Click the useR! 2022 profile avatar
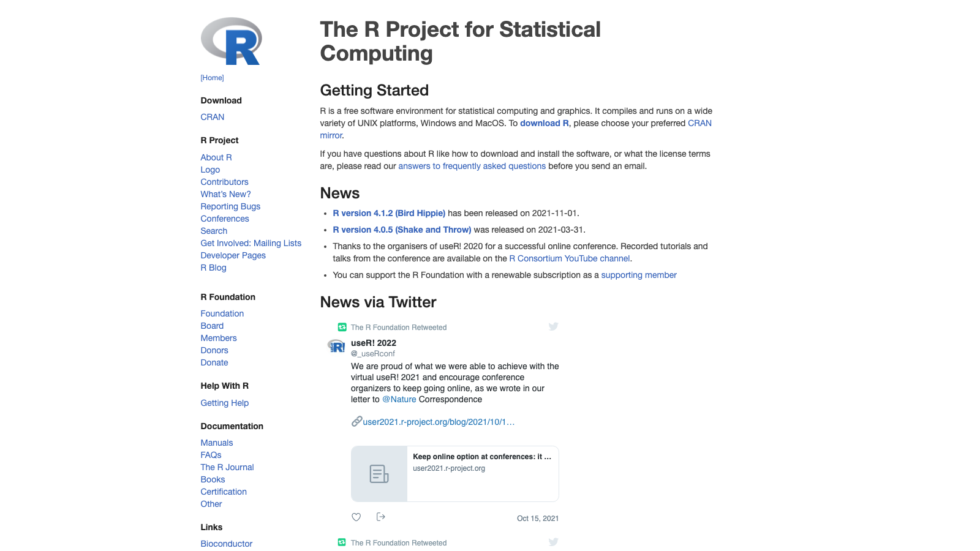The width and height of the screenshot is (980, 551). 336,347
